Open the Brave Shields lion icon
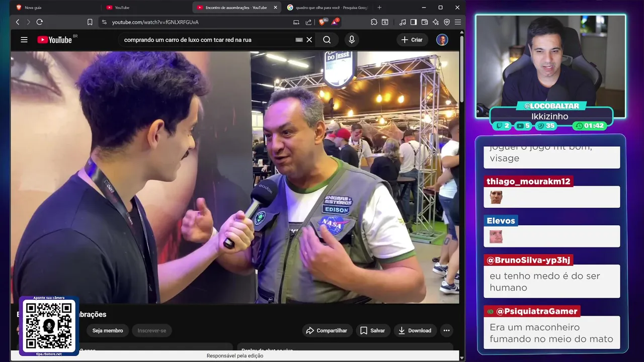The height and width of the screenshot is (362, 644). (x=323, y=22)
